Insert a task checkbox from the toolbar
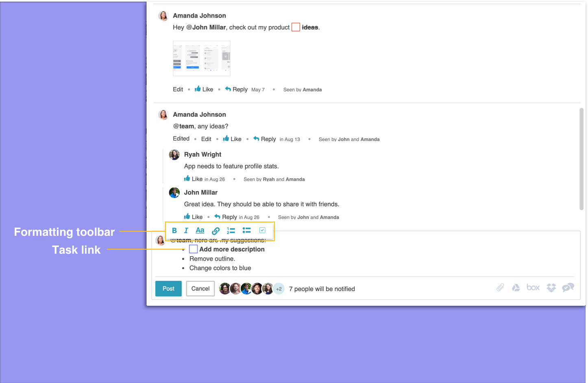 pos(262,230)
